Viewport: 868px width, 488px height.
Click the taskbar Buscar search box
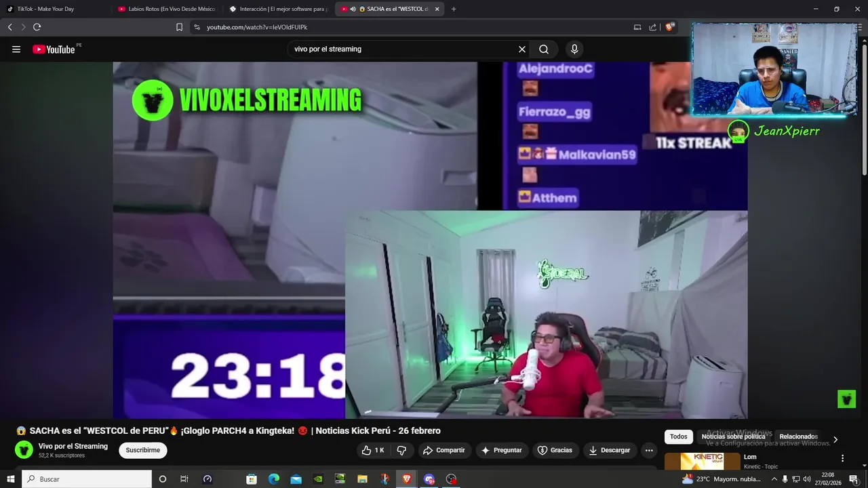click(86, 479)
